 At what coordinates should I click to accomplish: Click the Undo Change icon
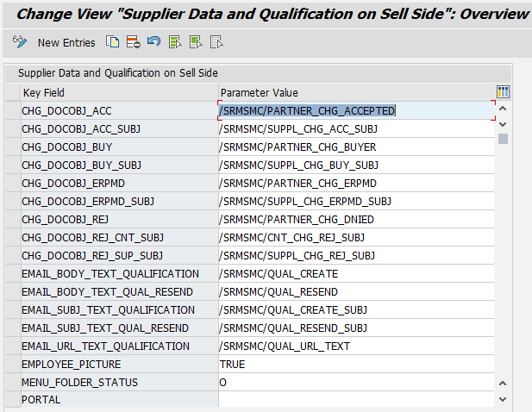point(153,42)
